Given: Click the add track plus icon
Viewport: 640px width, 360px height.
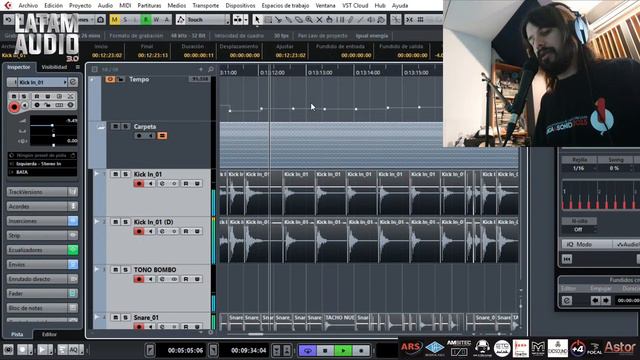Looking at the screenshot, I should tap(201, 69).
